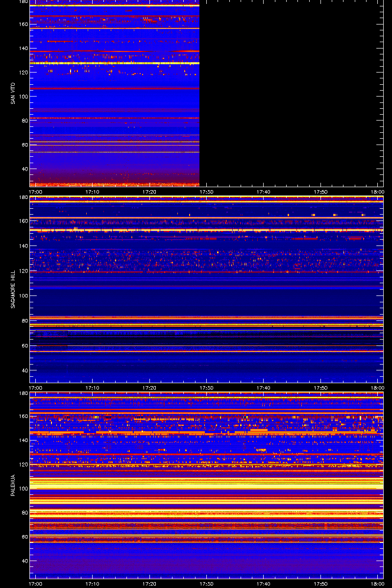The width and height of the screenshot is (392, 588).
Task: Select the 160 frequency label on San Vito axis
Action: pyautogui.click(x=23, y=24)
